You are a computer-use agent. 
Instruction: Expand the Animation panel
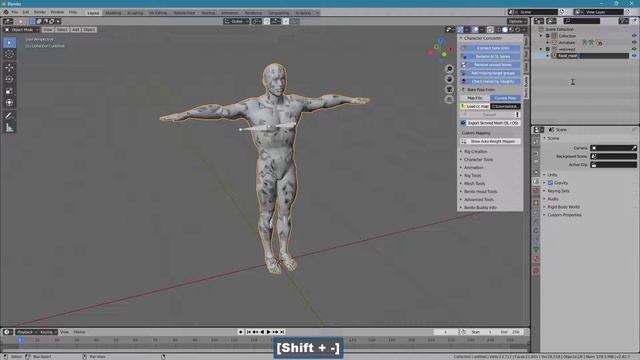coord(473,167)
